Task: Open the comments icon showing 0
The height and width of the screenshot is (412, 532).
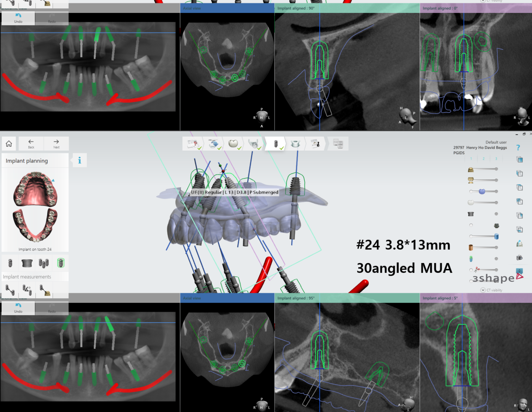Action: coord(519,271)
